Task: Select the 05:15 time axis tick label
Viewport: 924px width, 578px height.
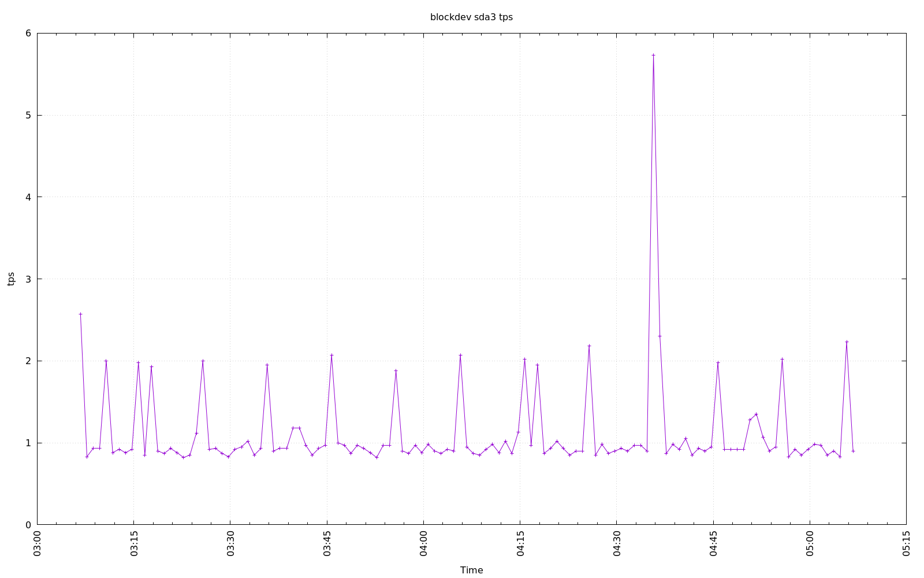Action: (906, 544)
